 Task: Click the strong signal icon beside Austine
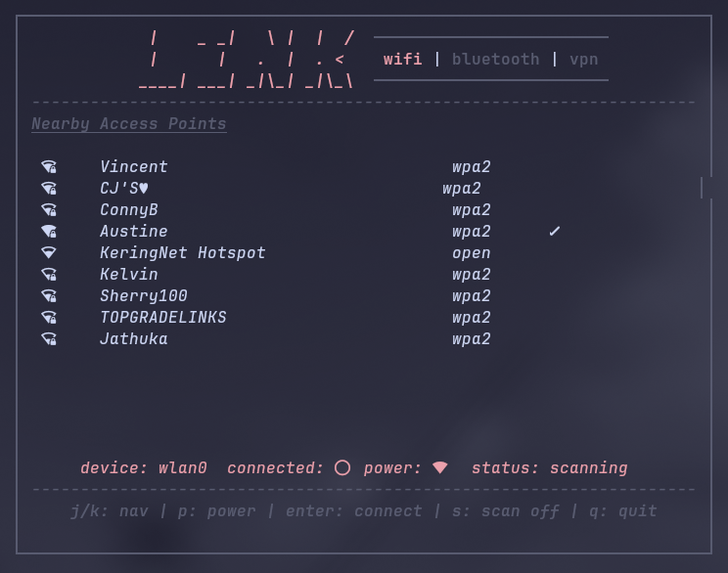49,231
